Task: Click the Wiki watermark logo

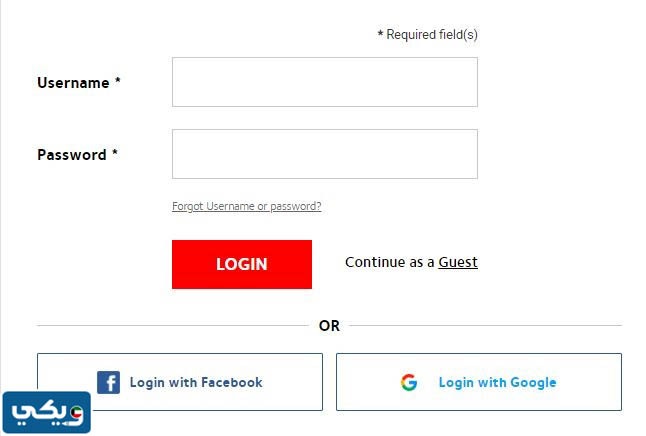Action: pyautogui.click(x=46, y=412)
